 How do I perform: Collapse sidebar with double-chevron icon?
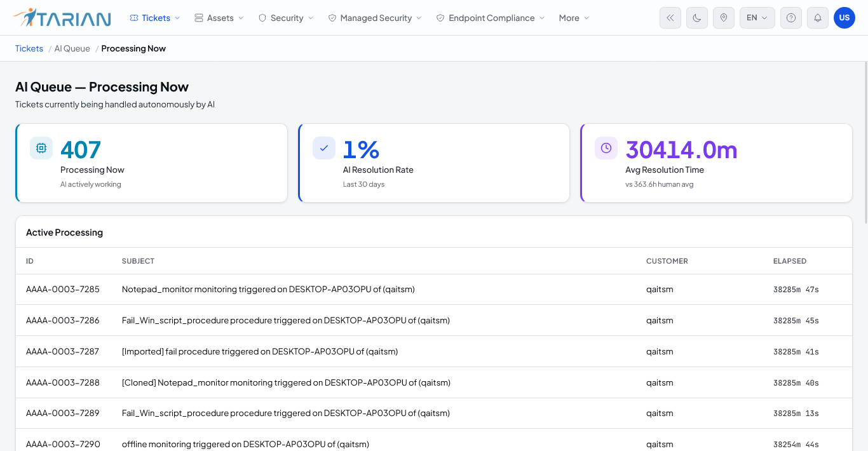(x=670, y=18)
